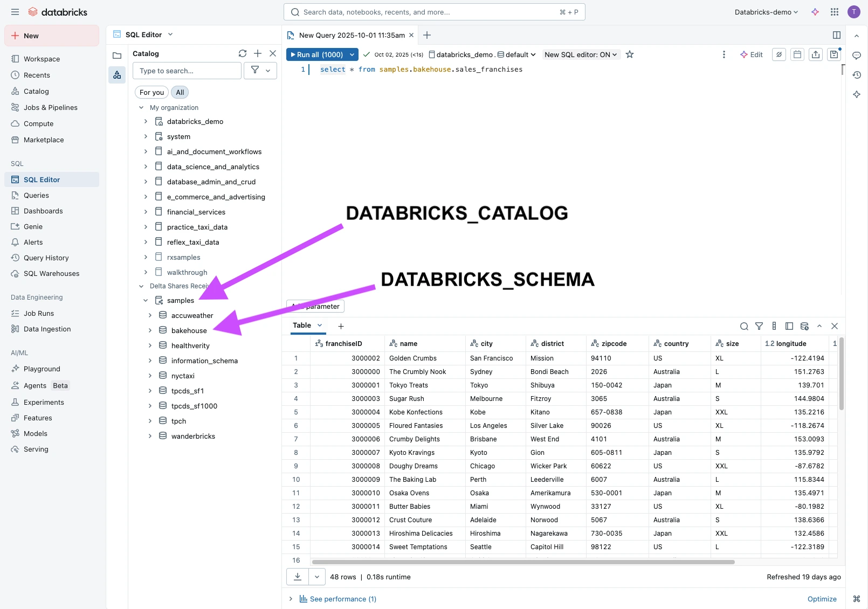Click the horizontal scrollbar under results table
Screen dimensions: 868x609
[523, 562]
